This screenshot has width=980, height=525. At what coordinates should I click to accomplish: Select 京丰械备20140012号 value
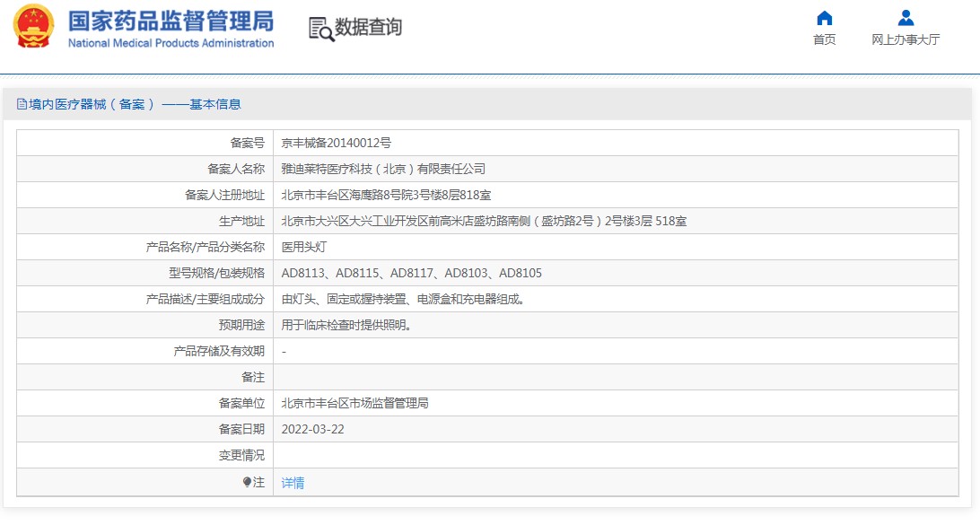[337, 143]
